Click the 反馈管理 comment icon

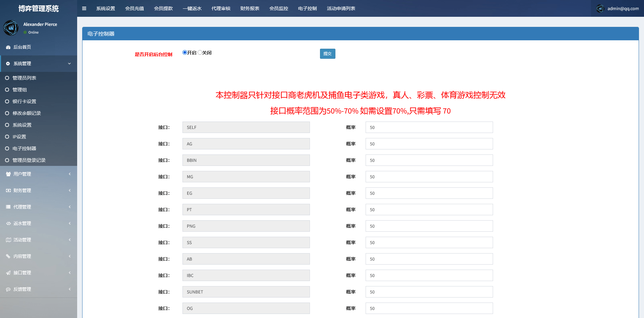(8, 289)
